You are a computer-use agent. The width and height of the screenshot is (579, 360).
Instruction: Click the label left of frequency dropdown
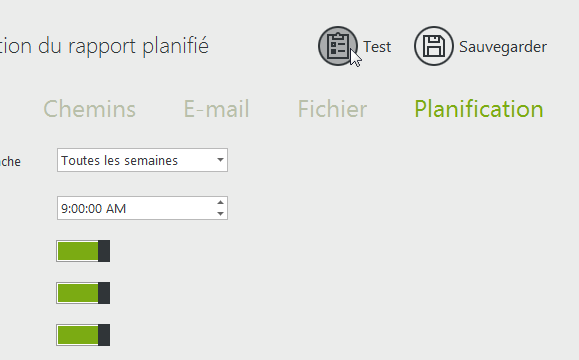coord(10,161)
